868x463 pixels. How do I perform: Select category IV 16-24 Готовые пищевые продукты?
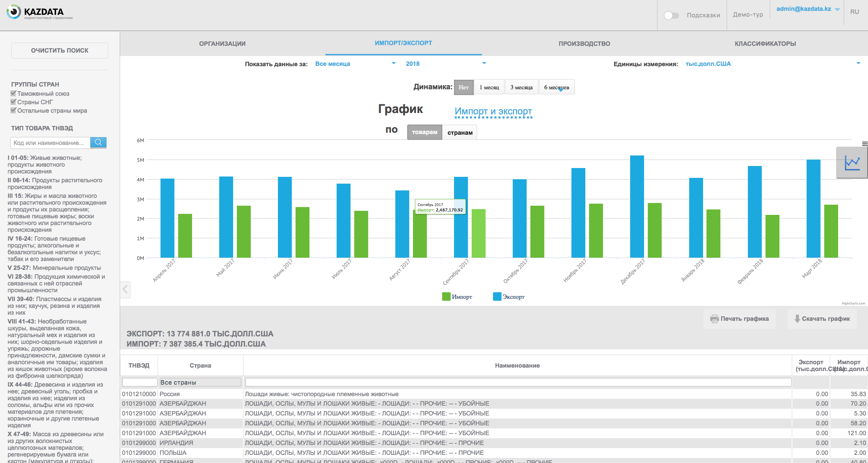(54, 249)
